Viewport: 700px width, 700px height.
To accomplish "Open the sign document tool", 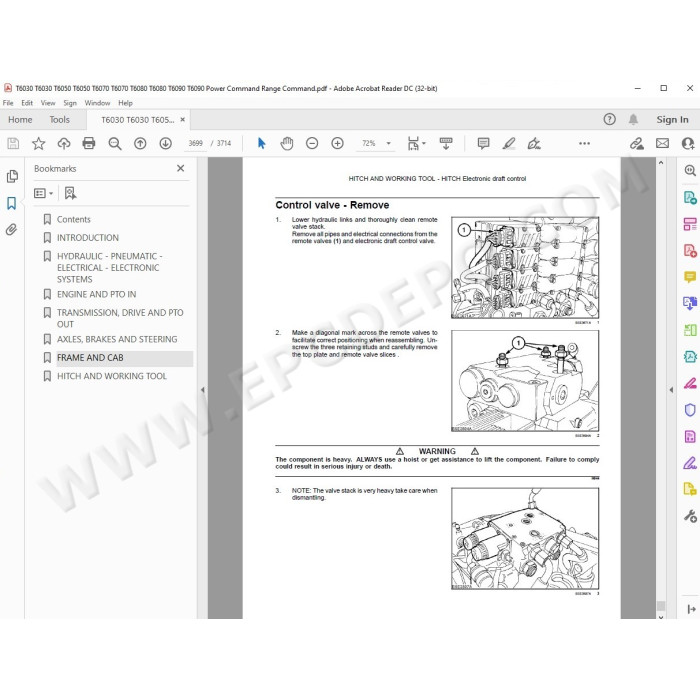I will (x=534, y=143).
